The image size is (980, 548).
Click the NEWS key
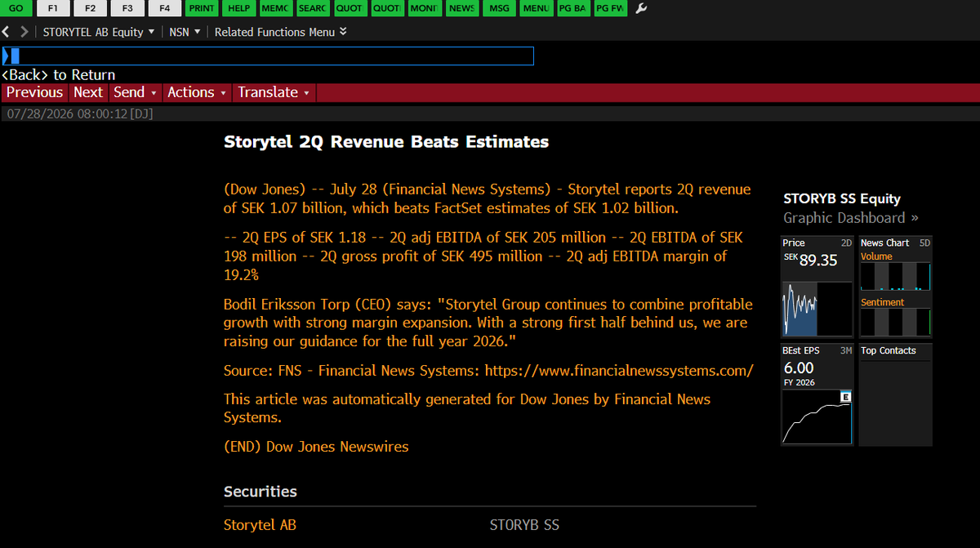pos(461,8)
